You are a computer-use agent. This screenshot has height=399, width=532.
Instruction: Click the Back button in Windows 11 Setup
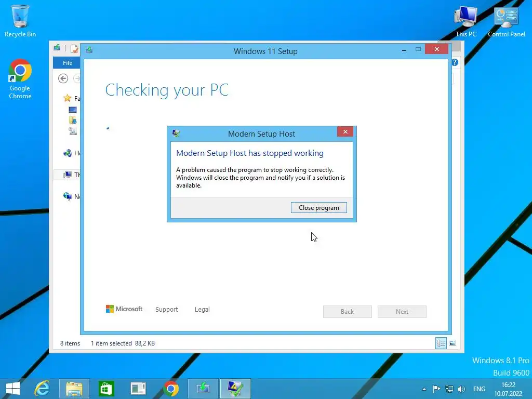[348, 312]
